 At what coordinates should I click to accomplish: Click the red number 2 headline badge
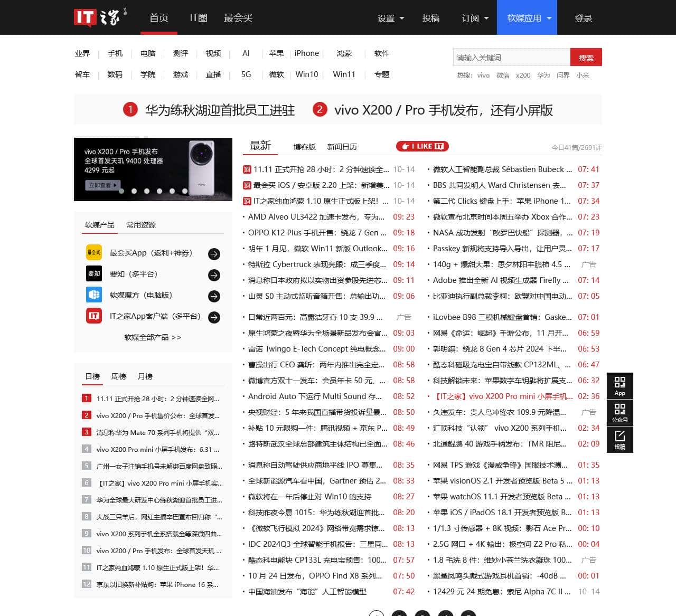(x=320, y=109)
